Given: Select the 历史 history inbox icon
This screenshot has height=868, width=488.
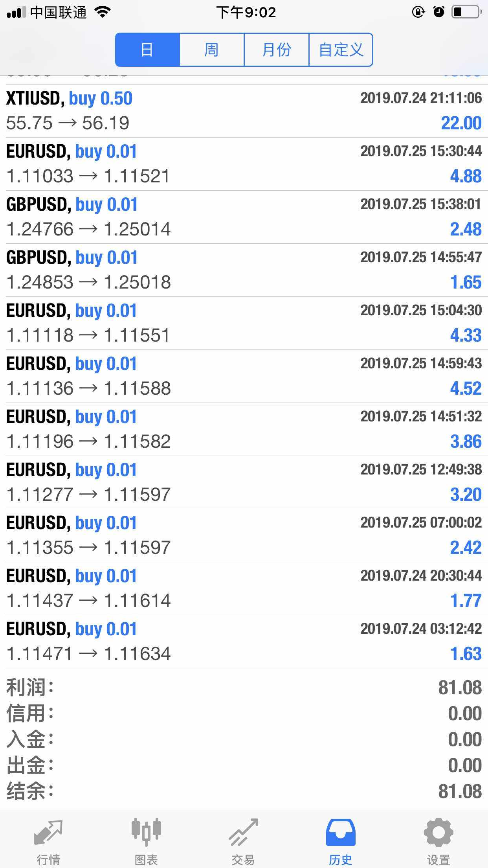Looking at the screenshot, I should (341, 832).
